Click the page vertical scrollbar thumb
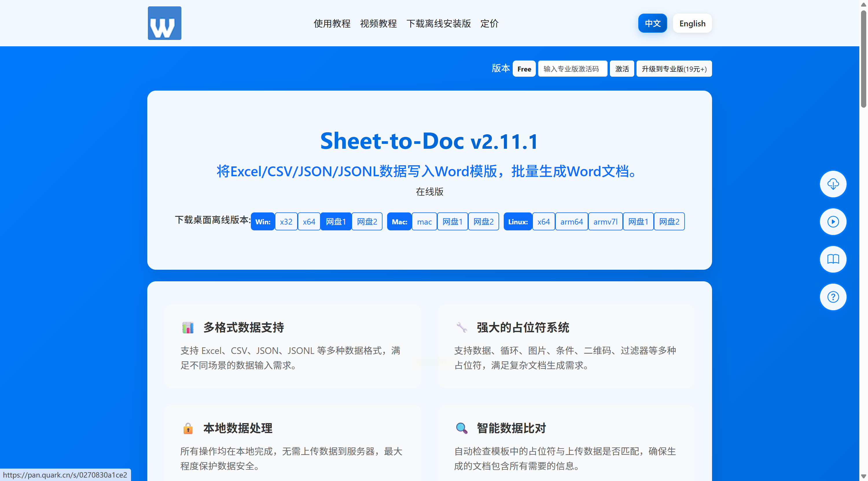The height and width of the screenshot is (481, 868). 863,59
